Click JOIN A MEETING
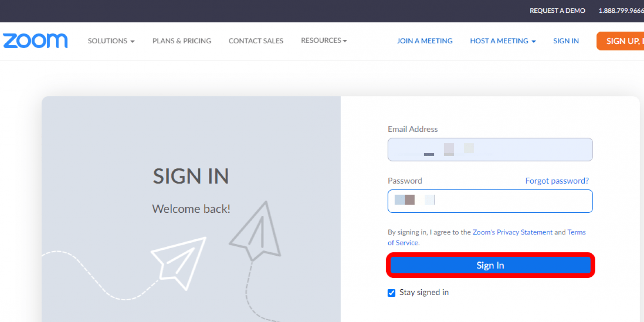The image size is (644, 322). 424,41
